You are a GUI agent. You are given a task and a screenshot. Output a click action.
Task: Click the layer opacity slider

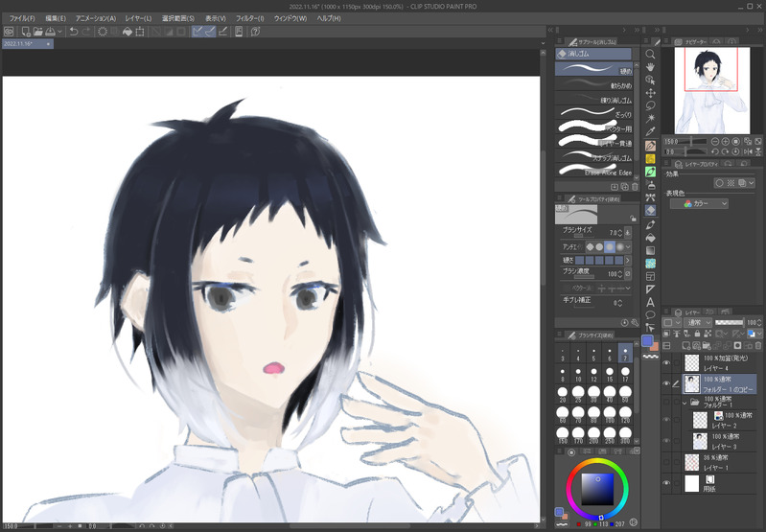729,322
